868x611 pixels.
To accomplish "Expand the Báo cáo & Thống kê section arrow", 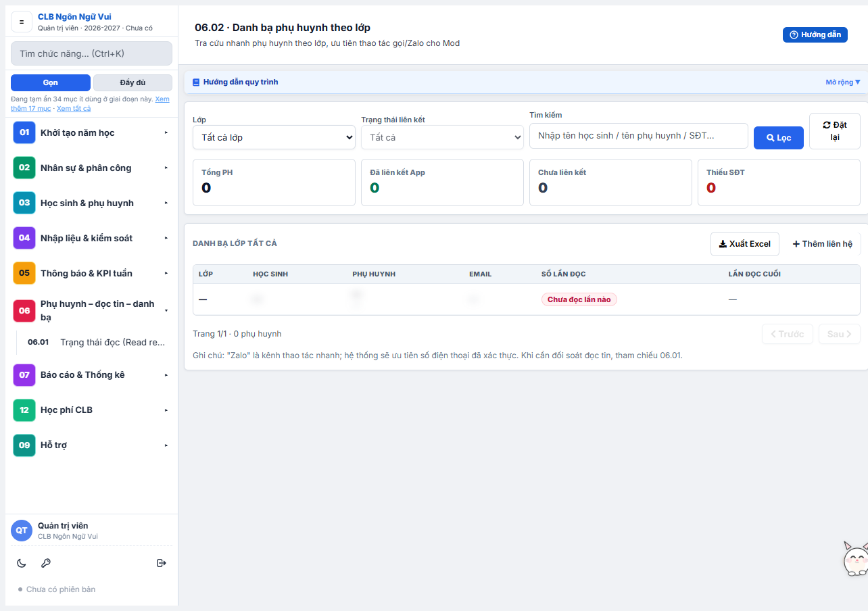I will click(166, 374).
